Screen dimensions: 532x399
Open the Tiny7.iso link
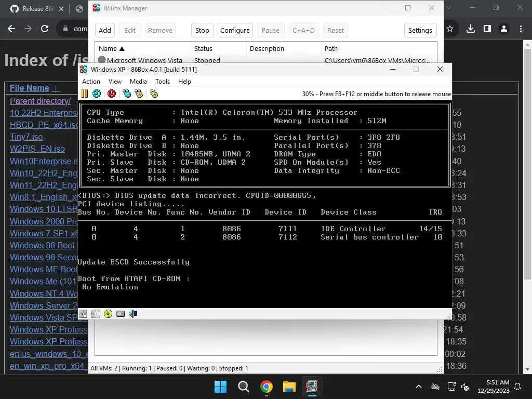(26, 137)
